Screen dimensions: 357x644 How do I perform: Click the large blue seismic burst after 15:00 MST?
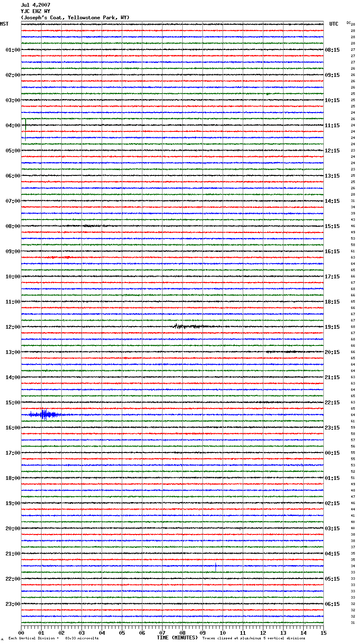tap(45, 415)
